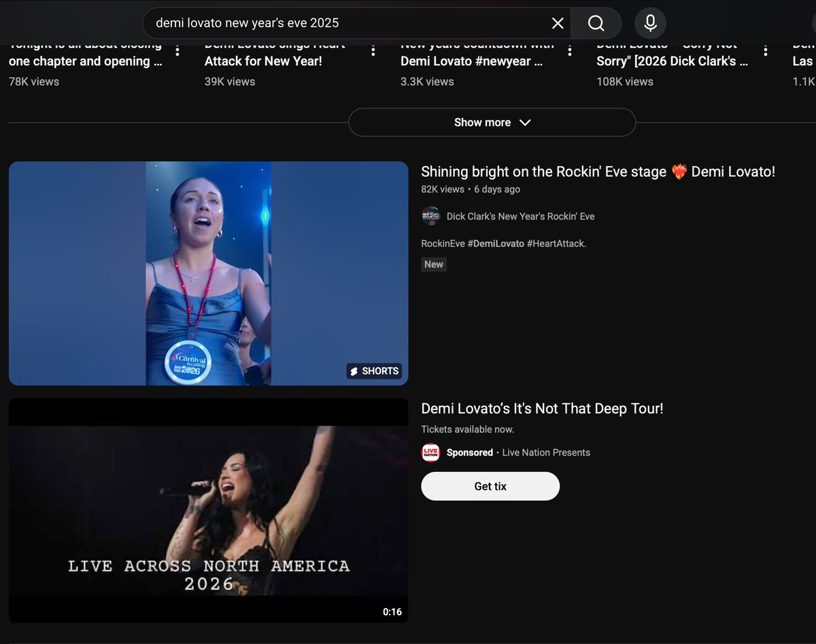Open the 'Demi Lovato's It's Not That Deep Tour!' ad title

[542, 409]
